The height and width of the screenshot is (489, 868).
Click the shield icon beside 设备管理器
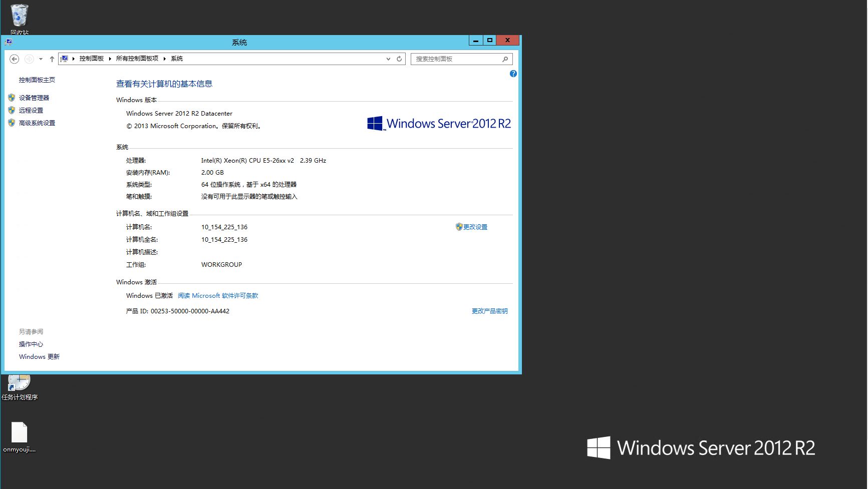pyautogui.click(x=12, y=98)
